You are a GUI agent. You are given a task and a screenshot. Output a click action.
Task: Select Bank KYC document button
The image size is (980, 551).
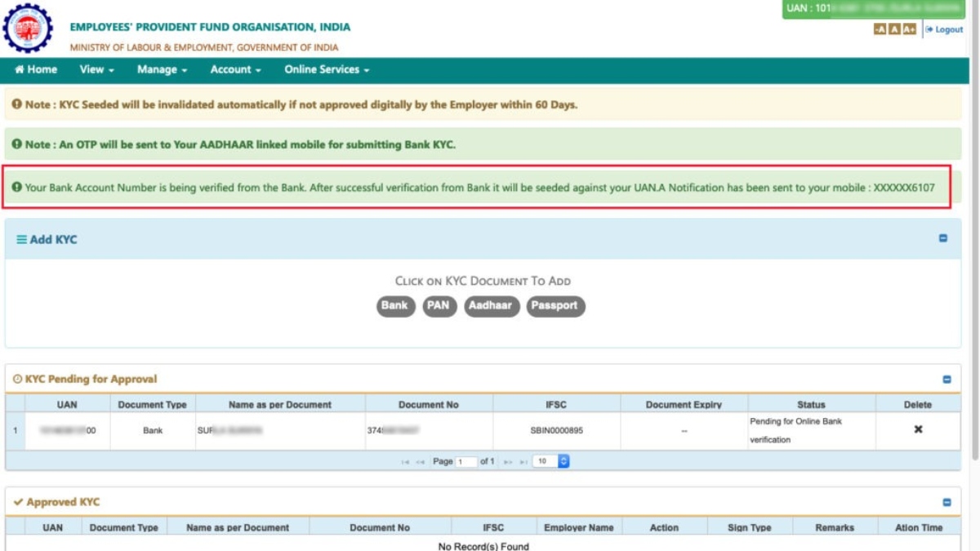[x=395, y=306]
